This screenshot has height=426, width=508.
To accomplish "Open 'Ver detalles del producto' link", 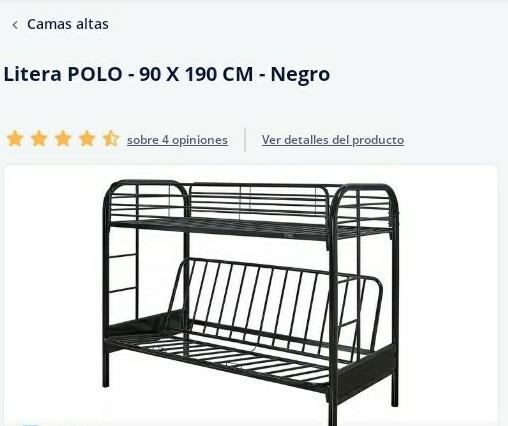I will [x=333, y=140].
